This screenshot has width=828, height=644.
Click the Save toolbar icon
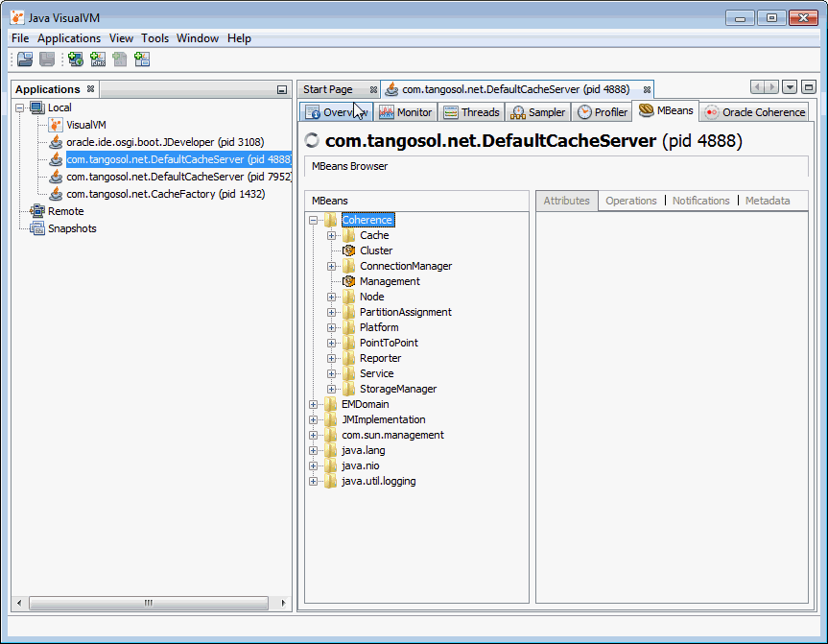(x=47, y=60)
